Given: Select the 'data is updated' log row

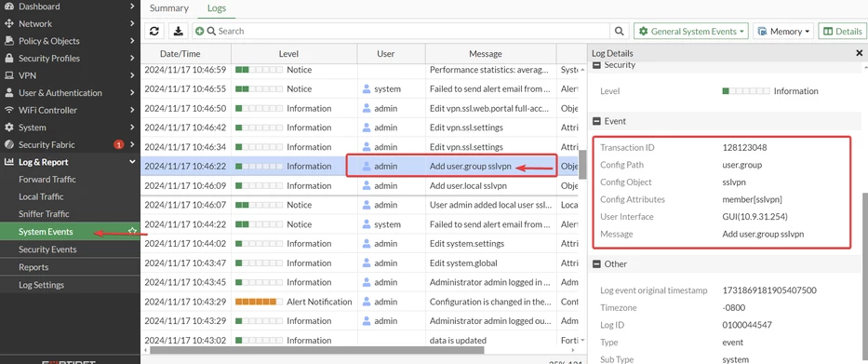Looking at the screenshot, I should [360, 340].
